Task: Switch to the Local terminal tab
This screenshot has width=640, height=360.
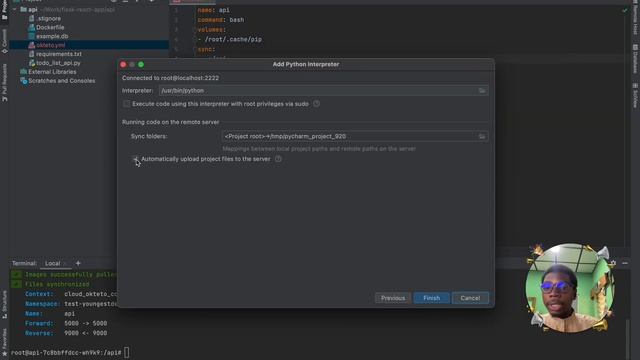Action: (53, 264)
